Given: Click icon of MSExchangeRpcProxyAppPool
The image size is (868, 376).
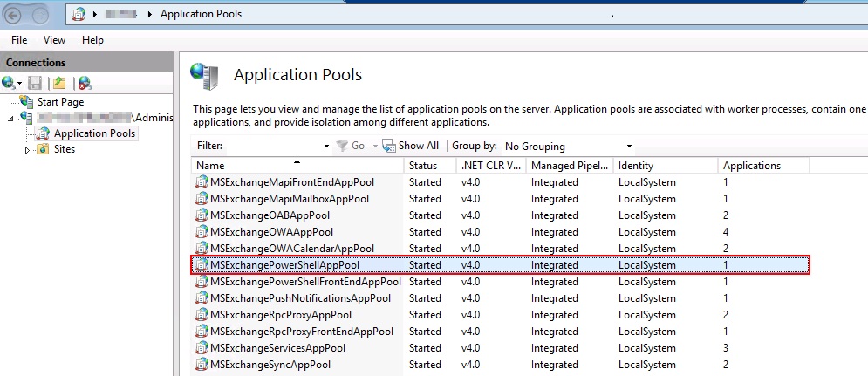Looking at the screenshot, I should coord(202,315).
